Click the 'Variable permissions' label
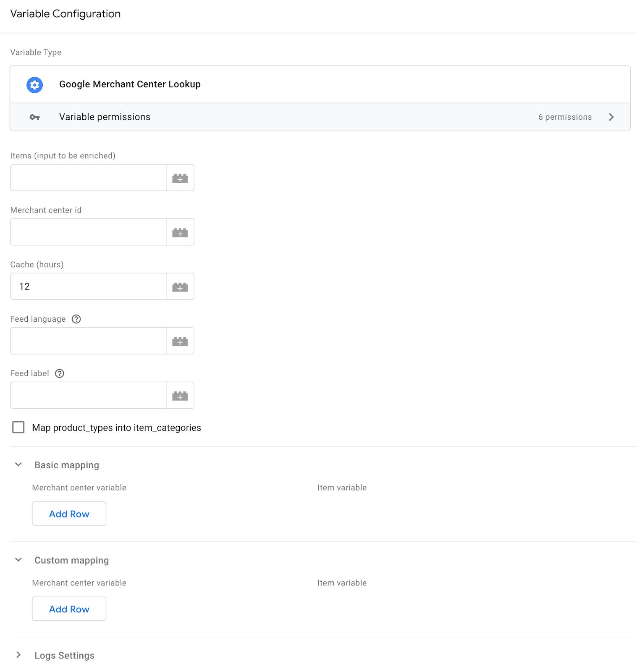The image size is (637, 672). pos(105,117)
